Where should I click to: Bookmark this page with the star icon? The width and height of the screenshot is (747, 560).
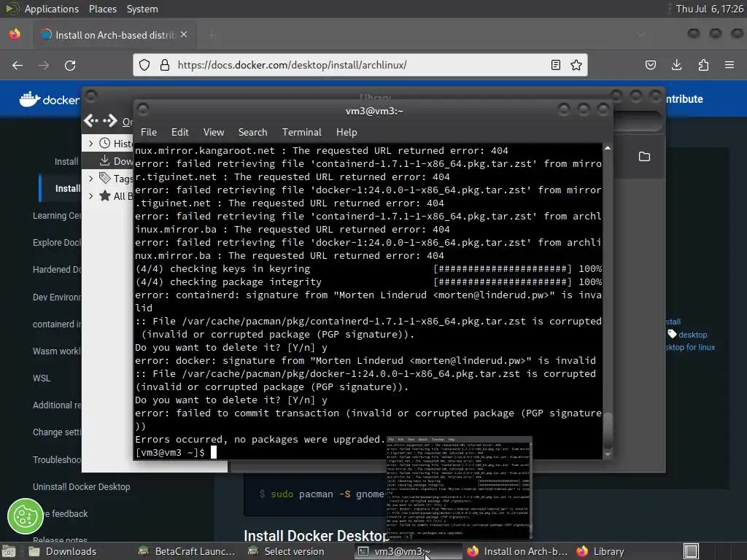576,65
